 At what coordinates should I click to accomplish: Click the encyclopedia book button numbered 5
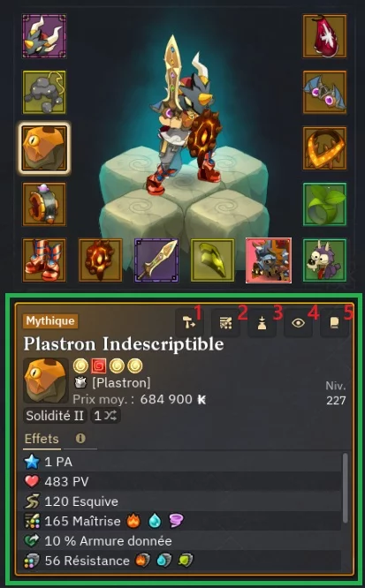(334, 323)
